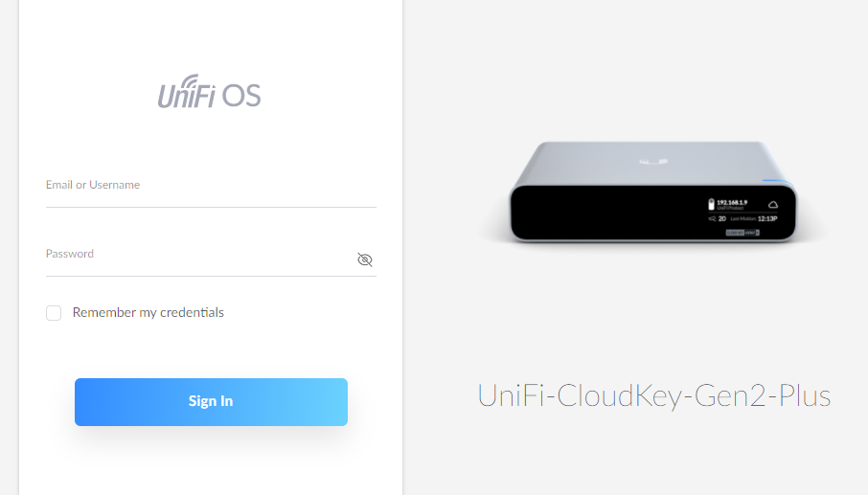This screenshot has width=868, height=495.
Task: Click the Wi-Fi signal arcs above UniFi lettering
Action: (190, 81)
